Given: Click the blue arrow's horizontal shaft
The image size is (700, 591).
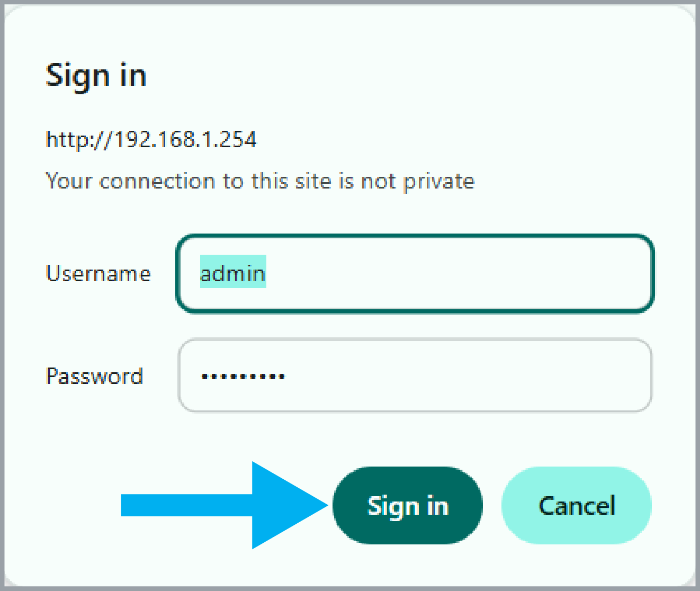Looking at the screenshot, I should coord(186,505).
